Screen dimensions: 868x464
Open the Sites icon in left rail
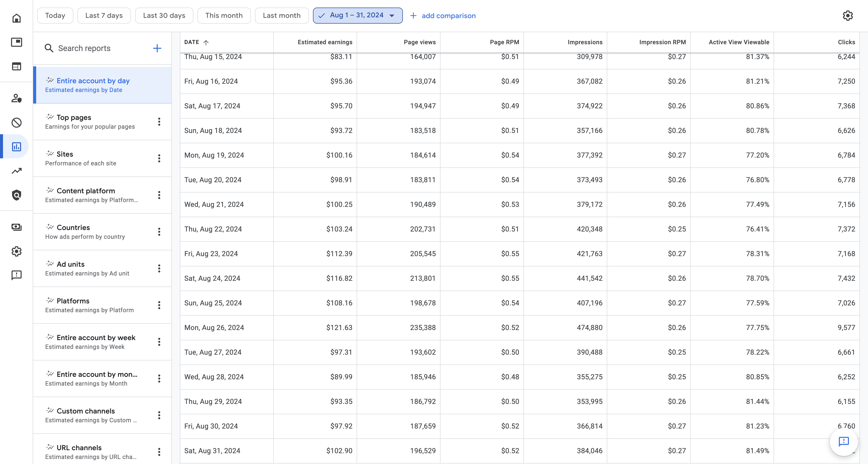[16, 66]
